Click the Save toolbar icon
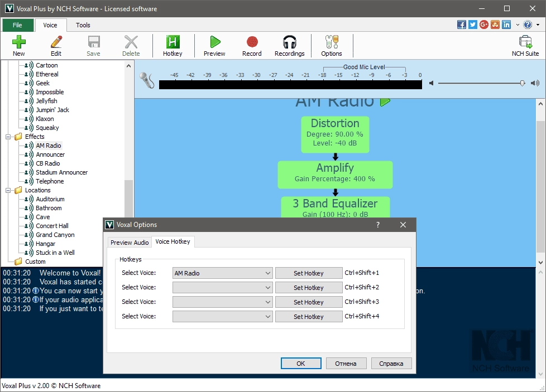The image size is (546, 392). 93,46
